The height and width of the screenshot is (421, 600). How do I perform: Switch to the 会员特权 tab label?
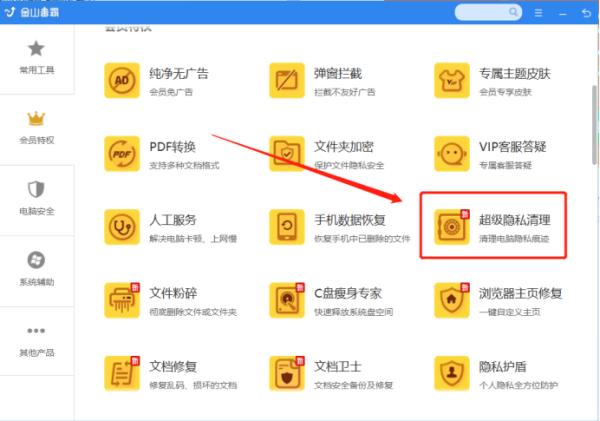tap(37, 140)
